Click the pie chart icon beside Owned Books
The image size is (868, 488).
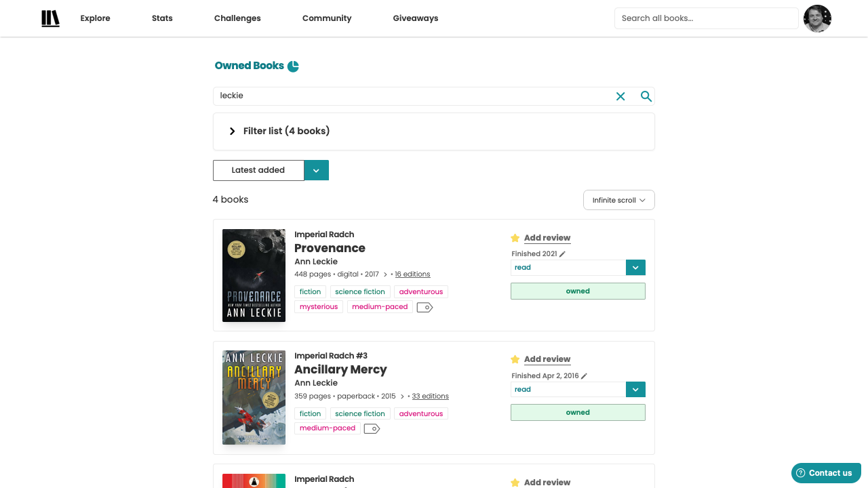293,66
